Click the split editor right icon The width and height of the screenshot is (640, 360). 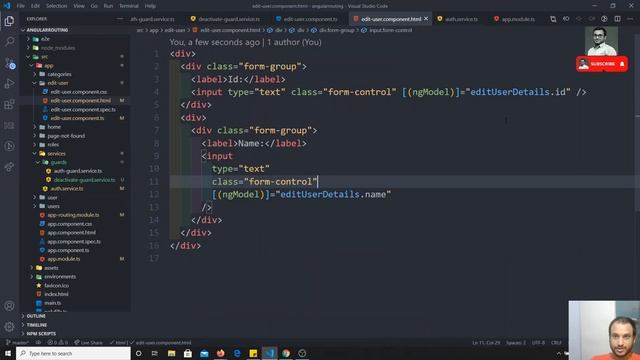(x=618, y=19)
